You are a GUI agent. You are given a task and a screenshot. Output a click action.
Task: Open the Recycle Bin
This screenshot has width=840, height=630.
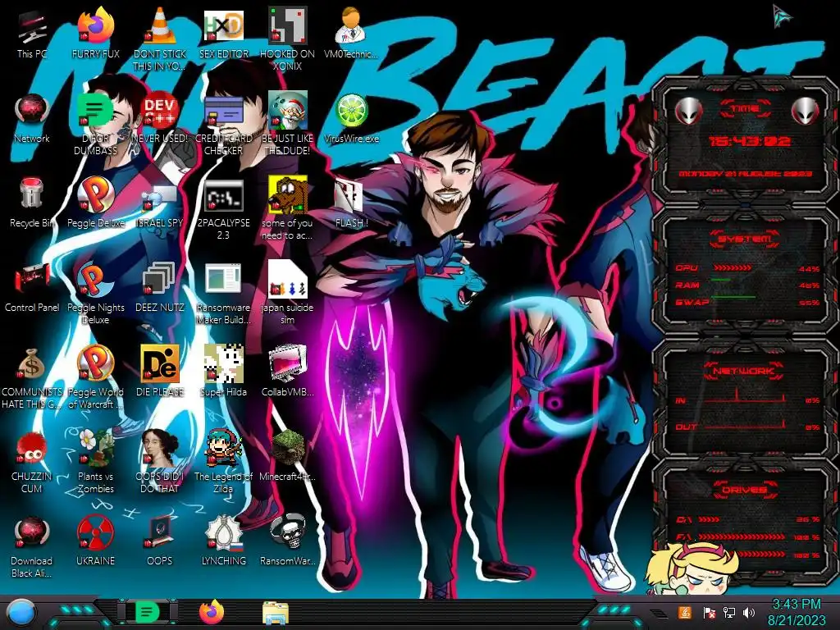[x=31, y=194]
